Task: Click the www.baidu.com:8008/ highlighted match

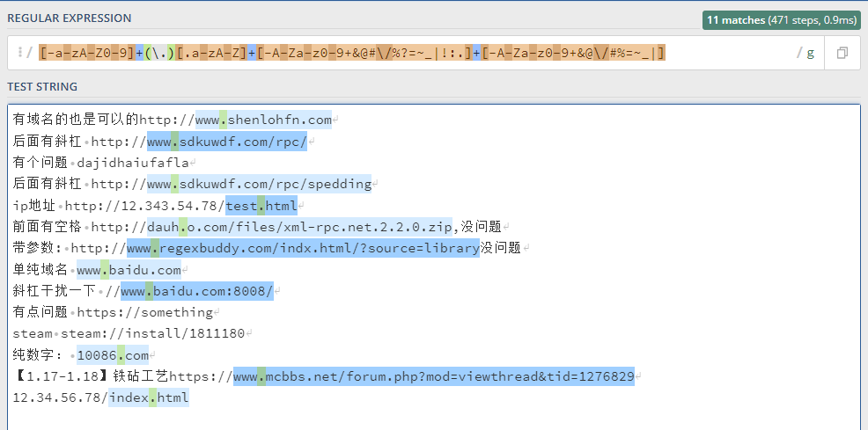Action: point(196,291)
